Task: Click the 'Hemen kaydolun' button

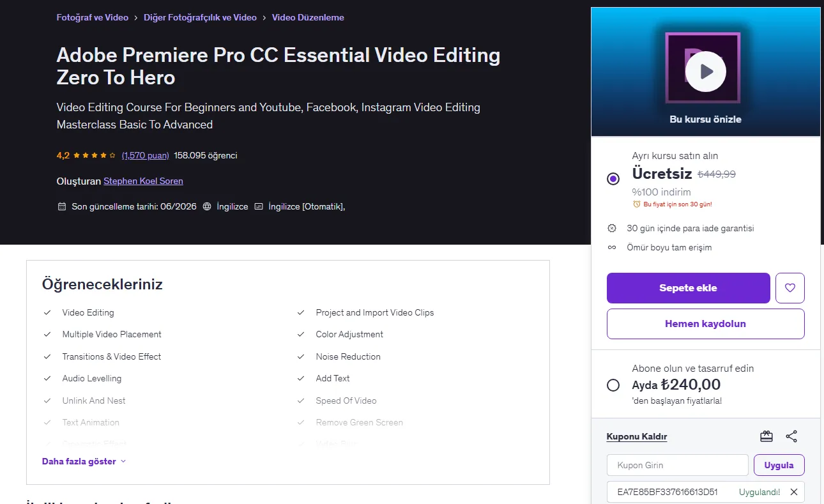Action: [706, 324]
